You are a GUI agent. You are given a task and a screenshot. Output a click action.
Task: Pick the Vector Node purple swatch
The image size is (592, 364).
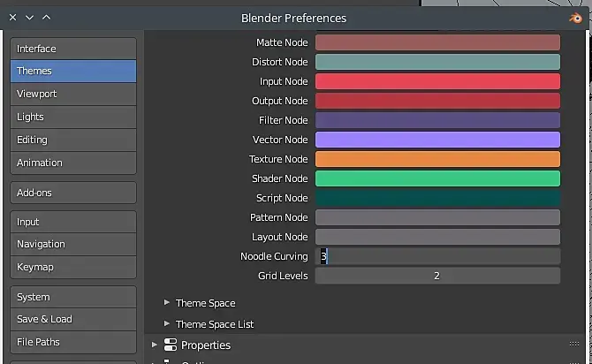[x=437, y=140]
